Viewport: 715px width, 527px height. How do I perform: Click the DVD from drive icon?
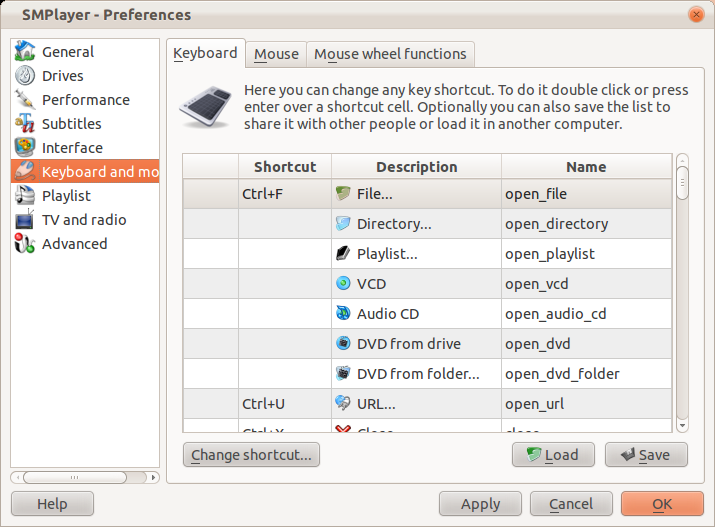(x=344, y=344)
